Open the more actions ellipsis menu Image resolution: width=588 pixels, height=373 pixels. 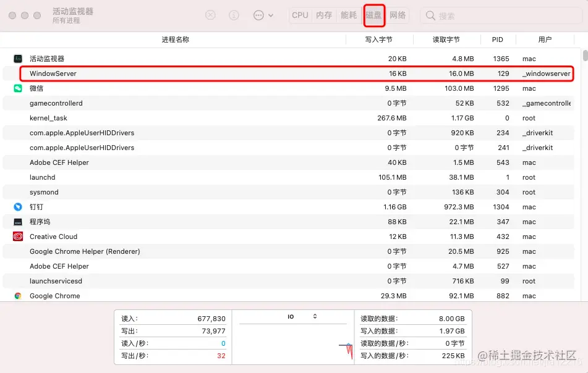pyautogui.click(x=263, y=15)
